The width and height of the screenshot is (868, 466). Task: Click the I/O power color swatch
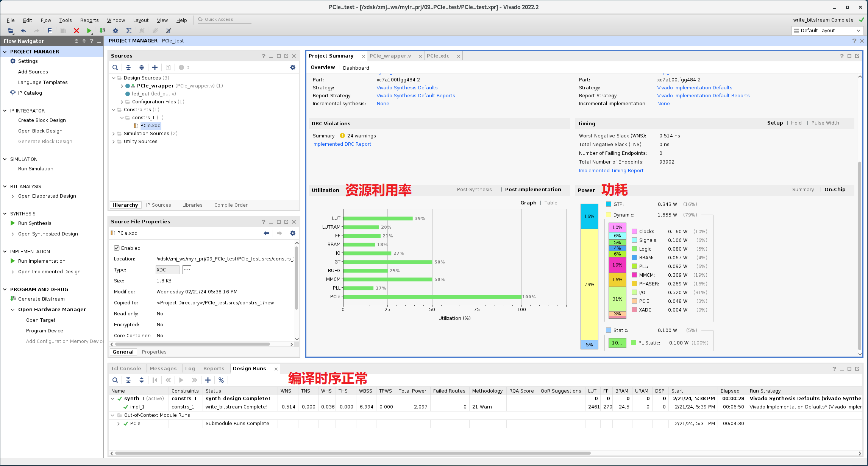(634, 292)
